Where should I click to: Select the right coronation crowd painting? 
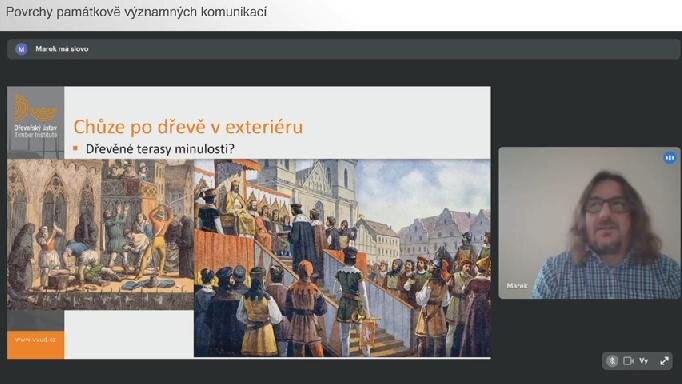tap(342, 258)
